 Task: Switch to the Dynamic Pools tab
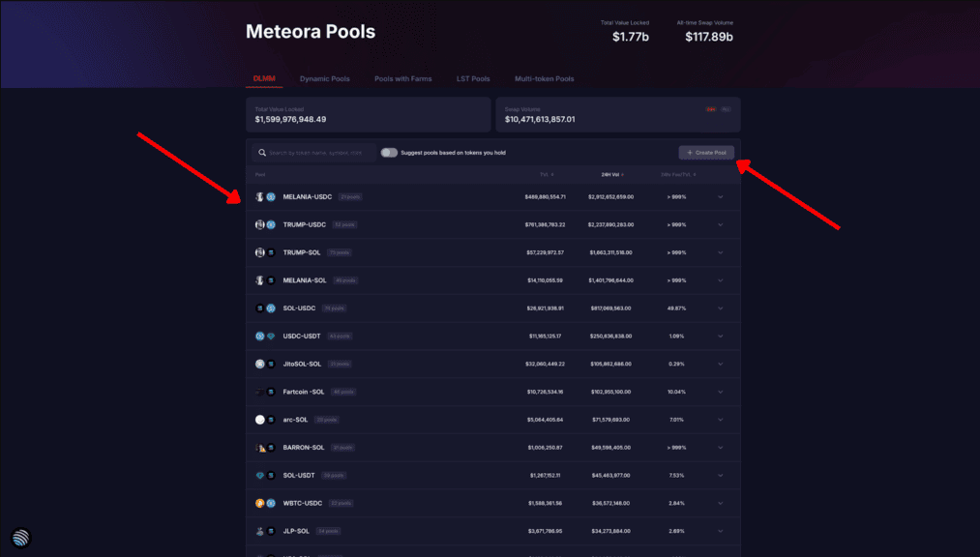[324, 78]
